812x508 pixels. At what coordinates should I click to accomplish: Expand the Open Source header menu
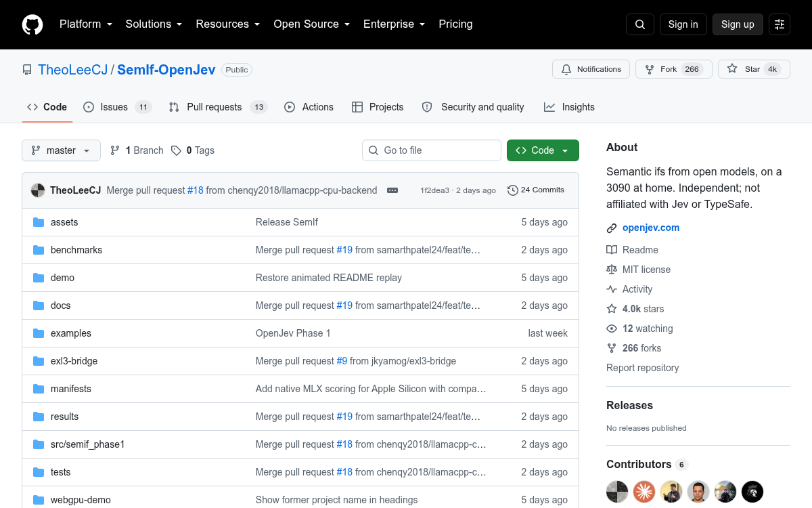click(311, 24)
